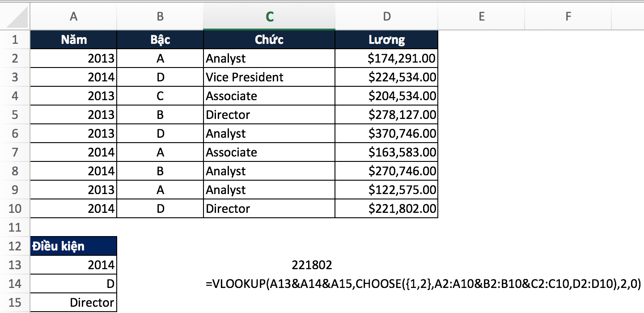Select the column A header
The width and height of the screenshot is (644, 313).
pos(74,17)
